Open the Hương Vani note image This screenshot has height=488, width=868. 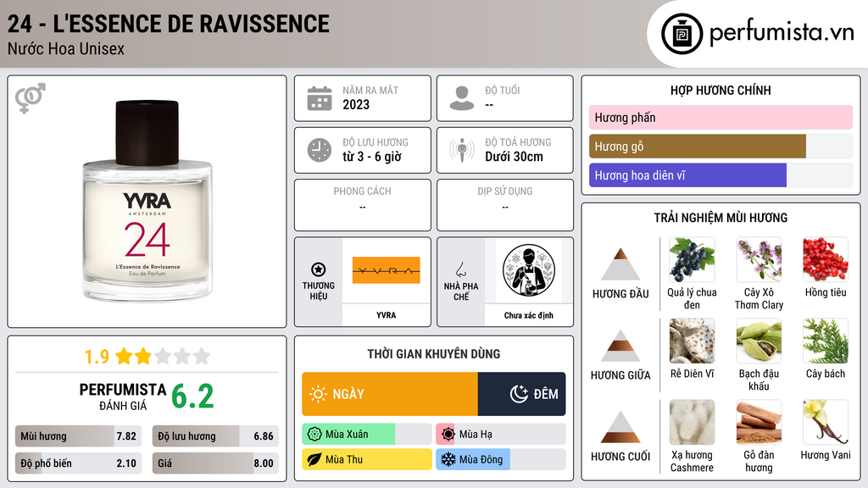826,423
